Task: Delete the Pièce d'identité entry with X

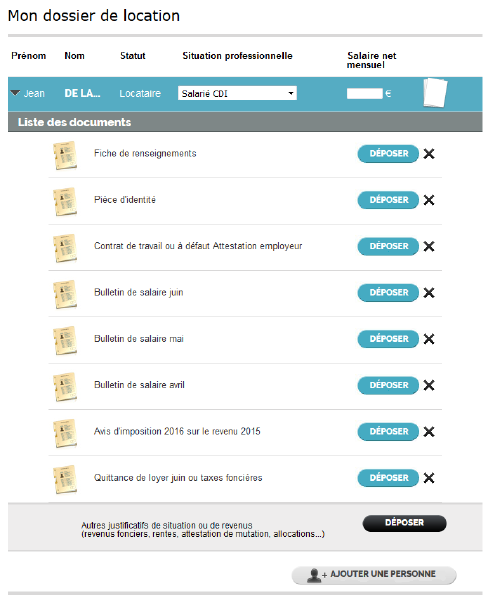Action: (429, 200)
